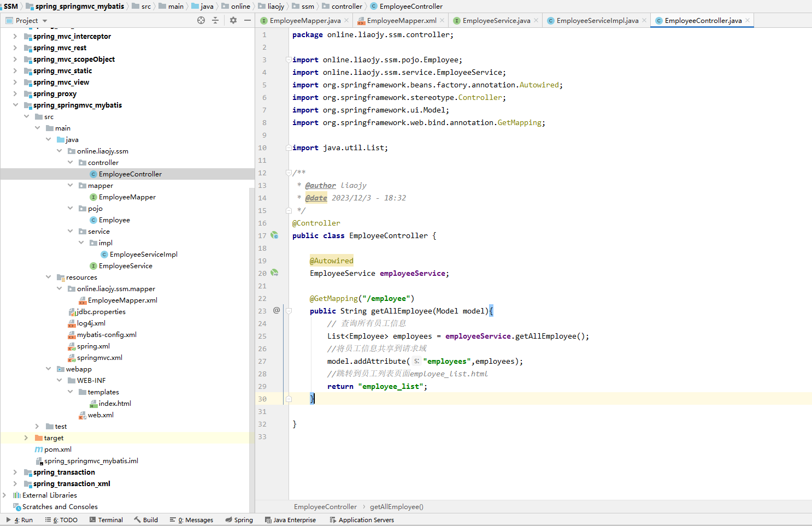The image size is (812, 526).
Task: Open web.xml under WEB-INF
Action: tap(101, 415)
